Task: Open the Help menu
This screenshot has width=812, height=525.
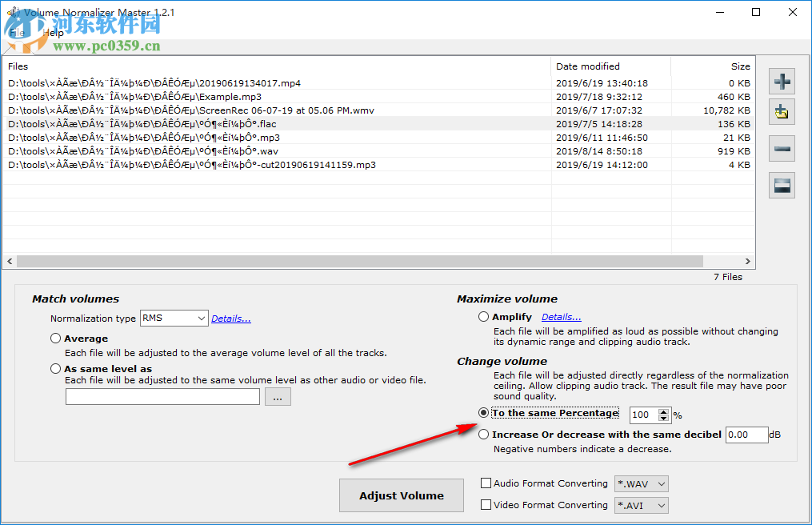Action: [x=52, y=33]
